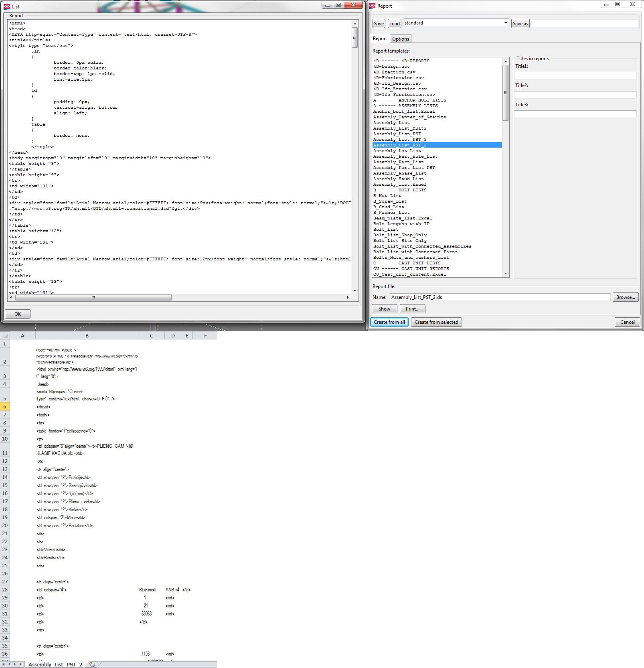Select Bolt_List_Shop_Only template
Viewport: 644px width, 668px height.
click(400, 235)
